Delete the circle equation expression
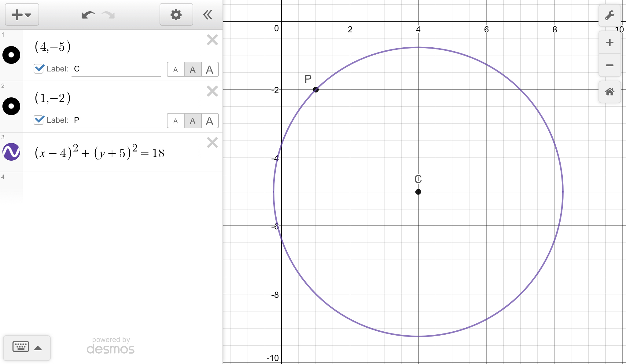The image size is (626, 364). coord(212,143)
